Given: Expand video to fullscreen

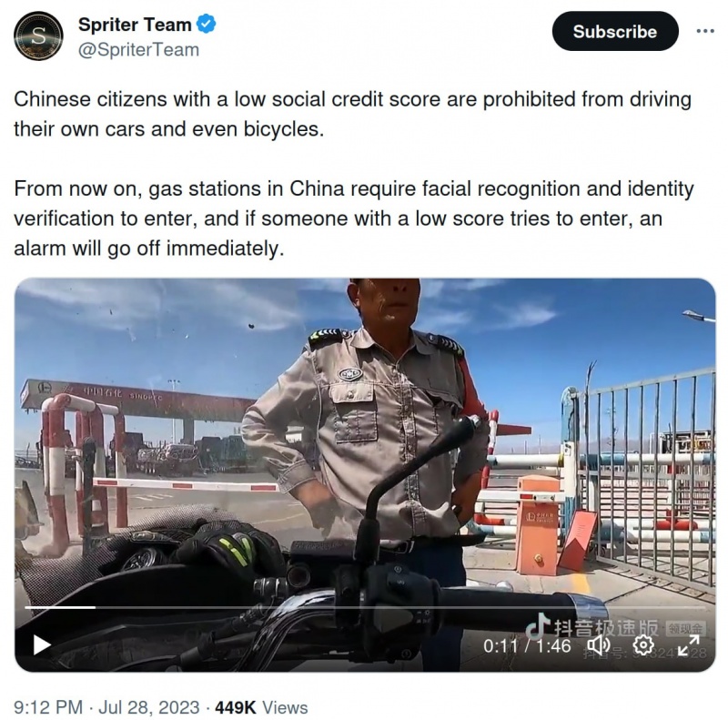Looking at the screenshot, I should (x=688, y=645).
